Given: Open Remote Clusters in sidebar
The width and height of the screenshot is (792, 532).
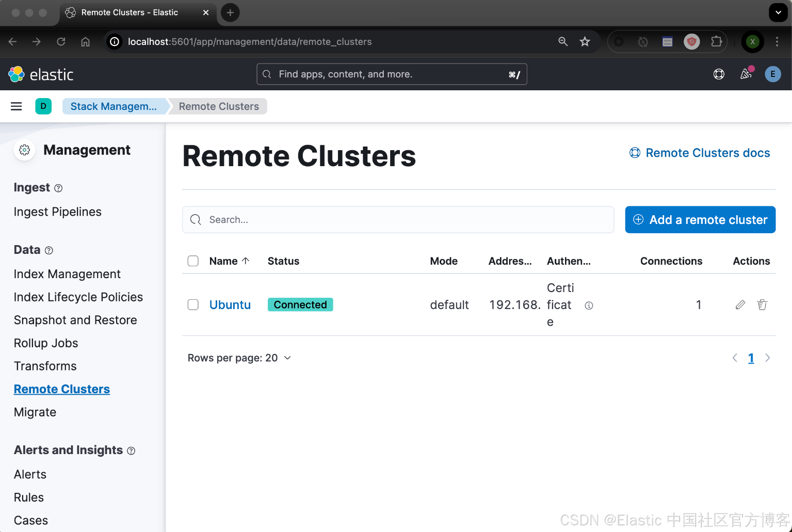Looking at the screenshot, I should (62, 389).
